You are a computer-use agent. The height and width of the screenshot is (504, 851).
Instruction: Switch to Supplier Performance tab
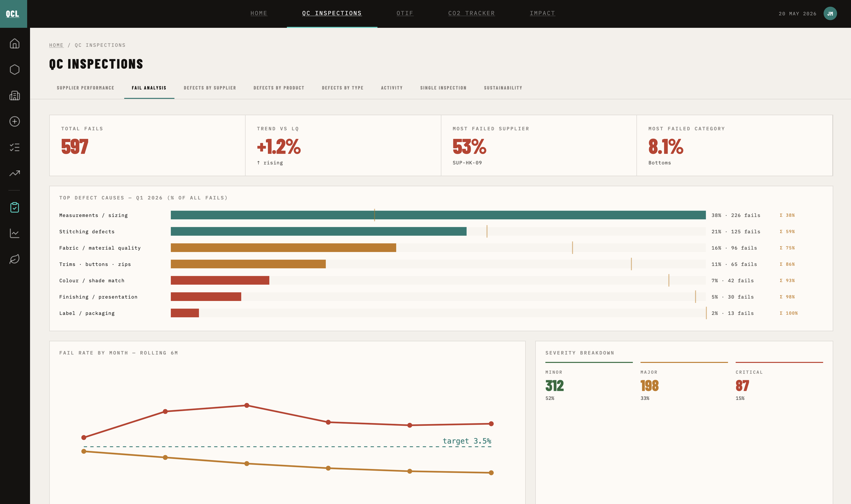point(85,88)
